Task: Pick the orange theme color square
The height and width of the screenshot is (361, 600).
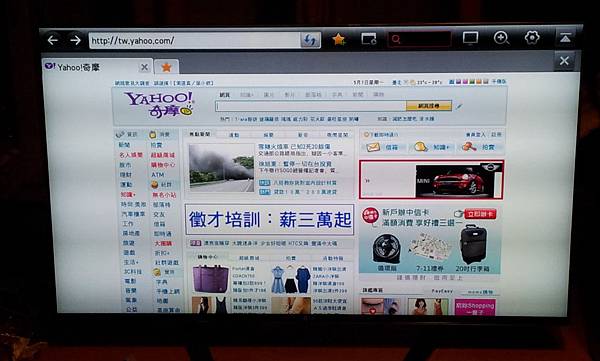Action: [479, 82]
